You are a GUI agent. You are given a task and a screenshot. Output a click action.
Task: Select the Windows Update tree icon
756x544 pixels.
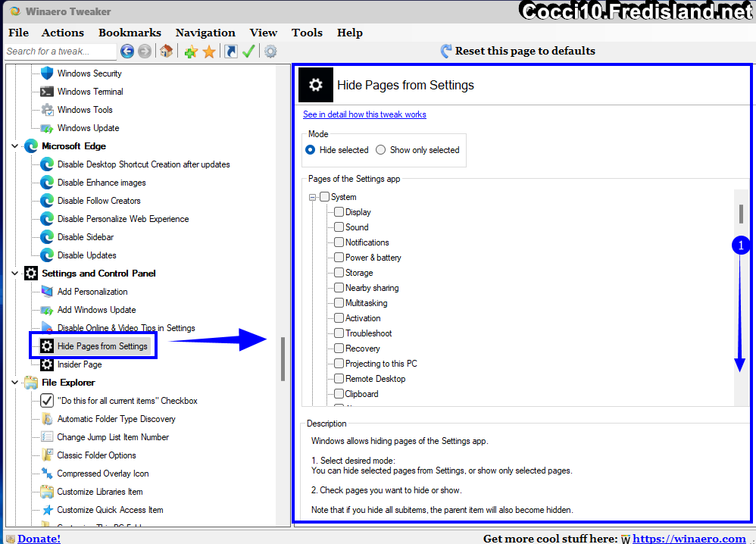(x=47, y=128)
